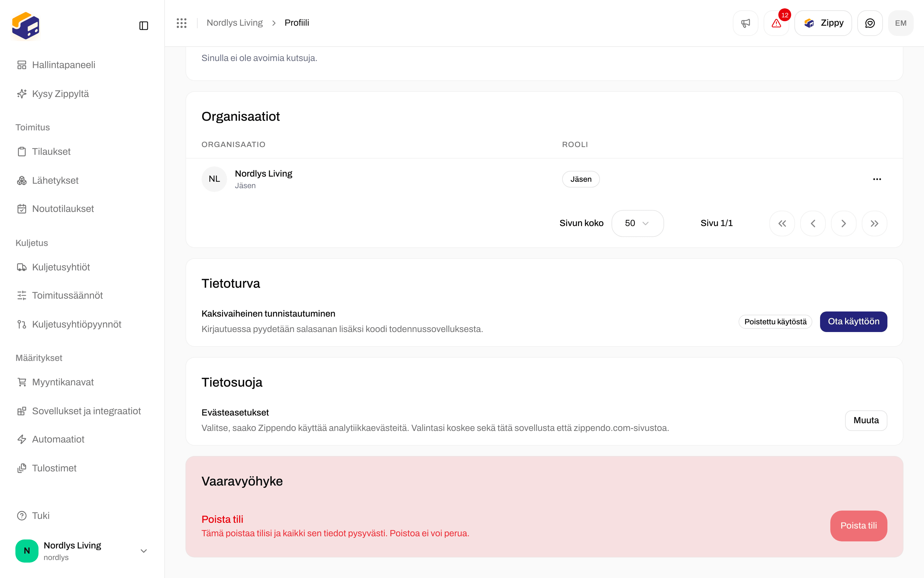Go to last page of organizations
Image resolution: width=924 pixels, height=578 pixels.
(874, 223)
